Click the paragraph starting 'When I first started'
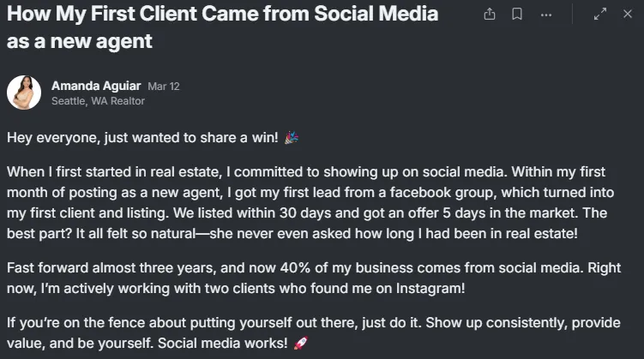The height and width of the screenshot is (359, 644). coord(310,203)
